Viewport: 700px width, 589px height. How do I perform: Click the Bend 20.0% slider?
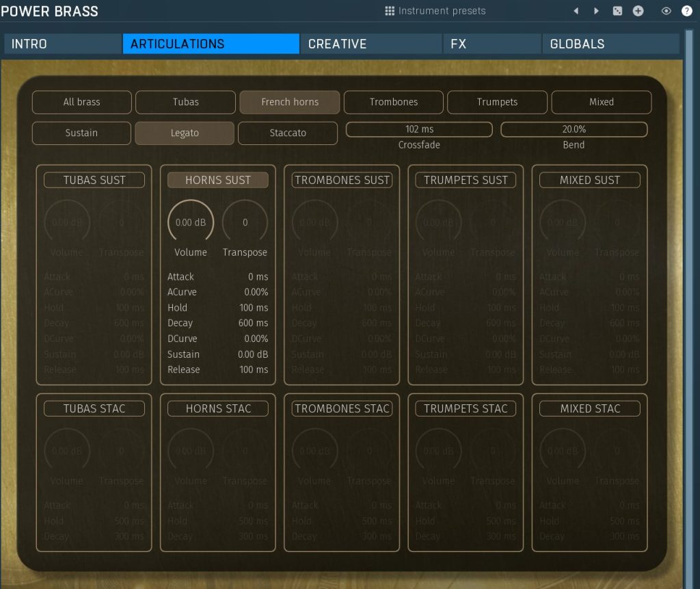pos(574,129)
